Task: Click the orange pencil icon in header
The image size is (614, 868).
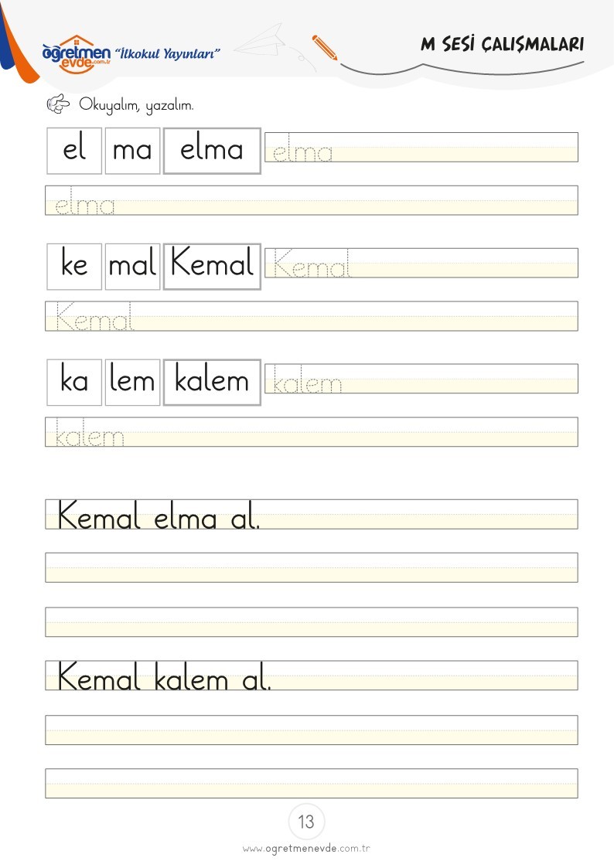Action: coord(325,48)
